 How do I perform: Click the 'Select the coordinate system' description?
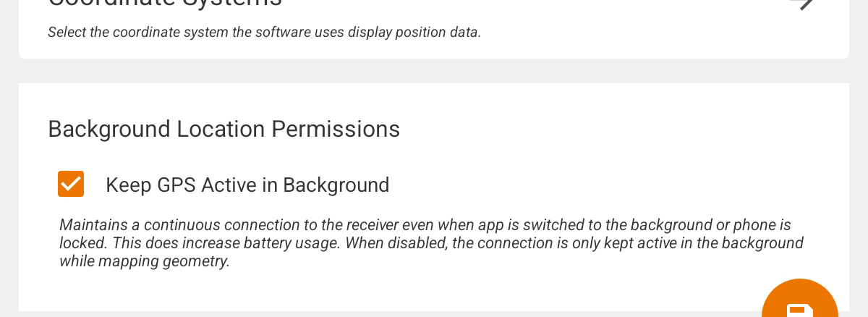(264, 33)
